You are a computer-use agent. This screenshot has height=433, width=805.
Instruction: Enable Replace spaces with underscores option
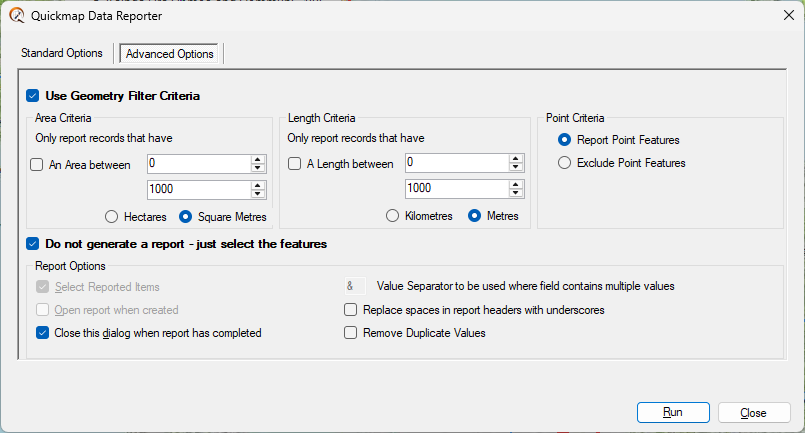point(350,310)
